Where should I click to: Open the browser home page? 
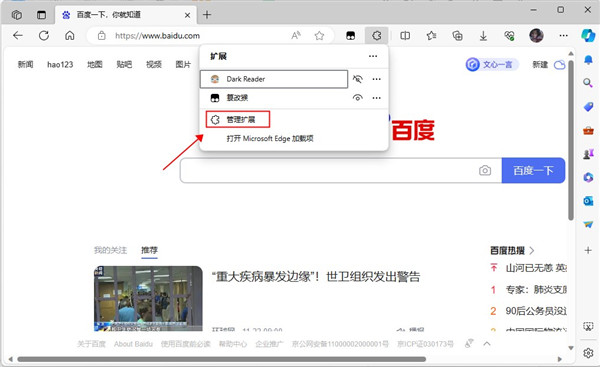point(70,36)
